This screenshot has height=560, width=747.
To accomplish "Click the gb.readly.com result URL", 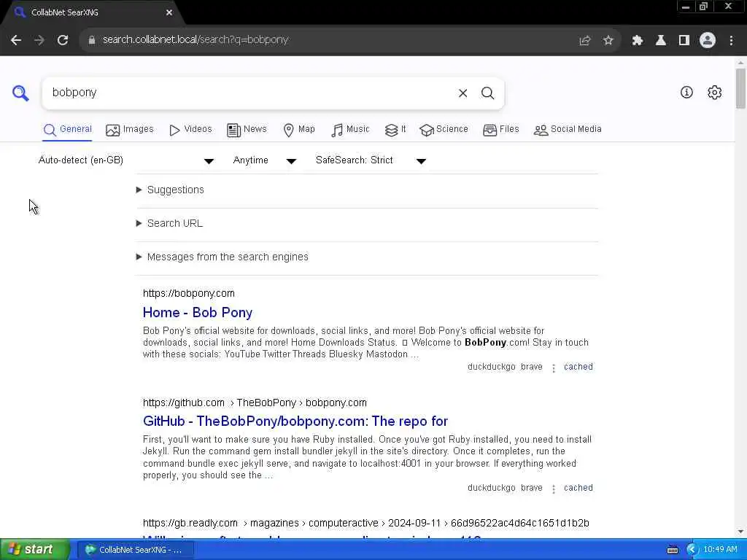I will tap(366, 524).
